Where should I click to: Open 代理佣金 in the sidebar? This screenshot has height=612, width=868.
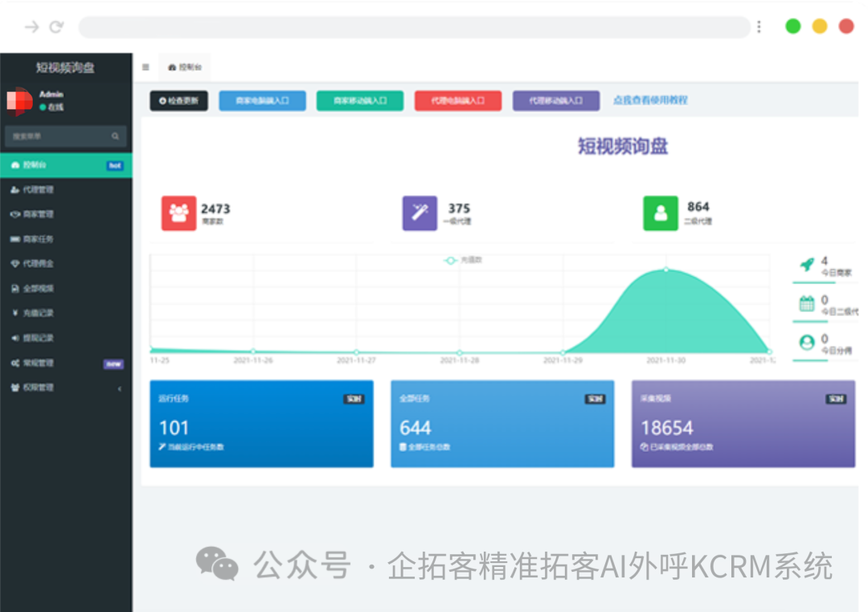(66, 264)
